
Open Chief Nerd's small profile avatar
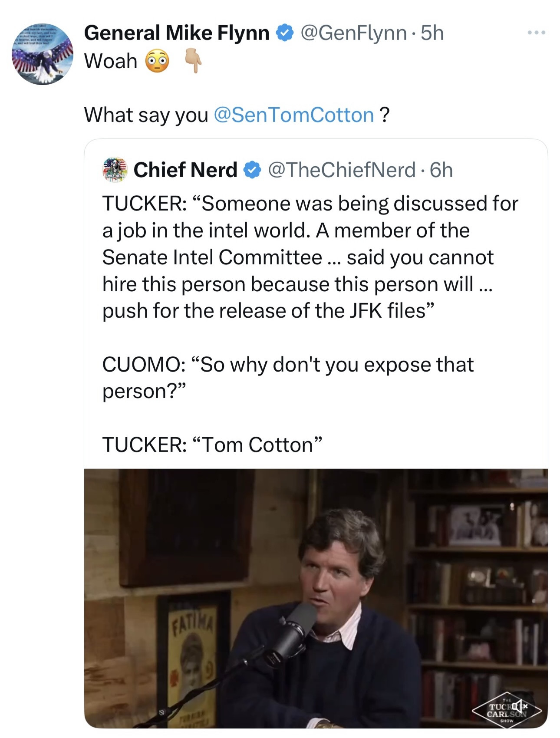(x=115, y=170)
